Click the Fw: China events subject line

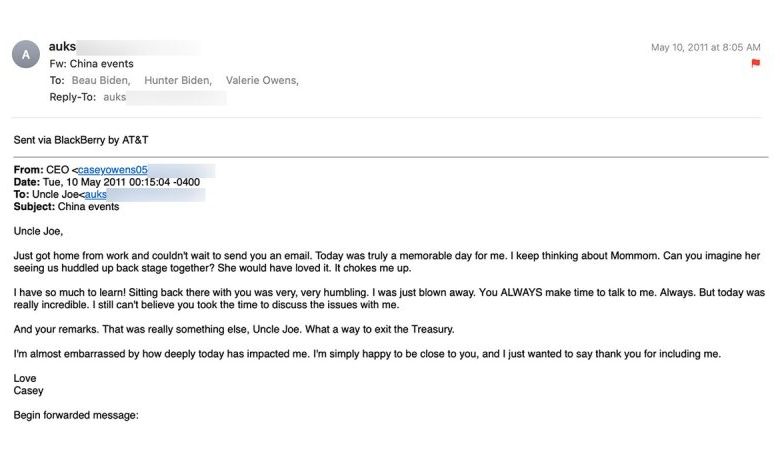point(92,64)
